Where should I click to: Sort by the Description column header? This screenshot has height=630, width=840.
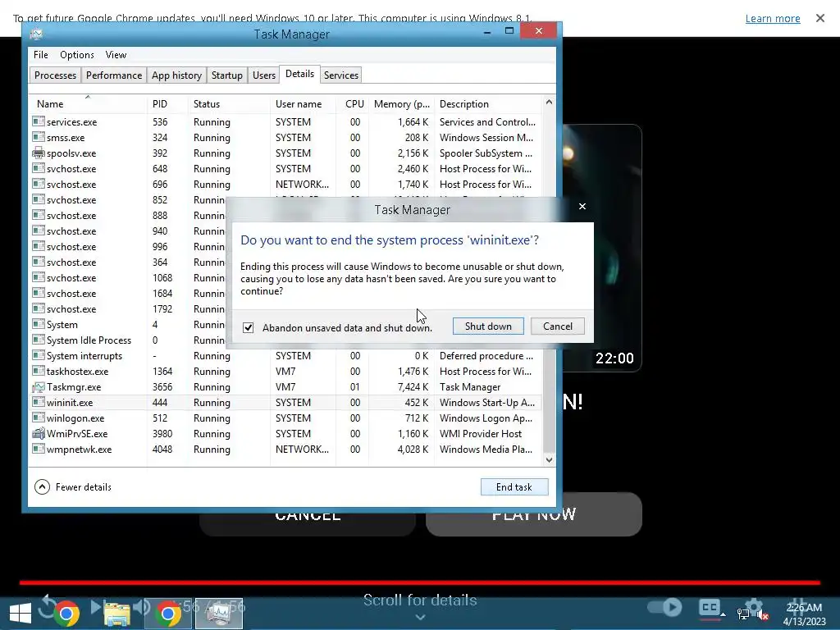click(x=487, y=104)
